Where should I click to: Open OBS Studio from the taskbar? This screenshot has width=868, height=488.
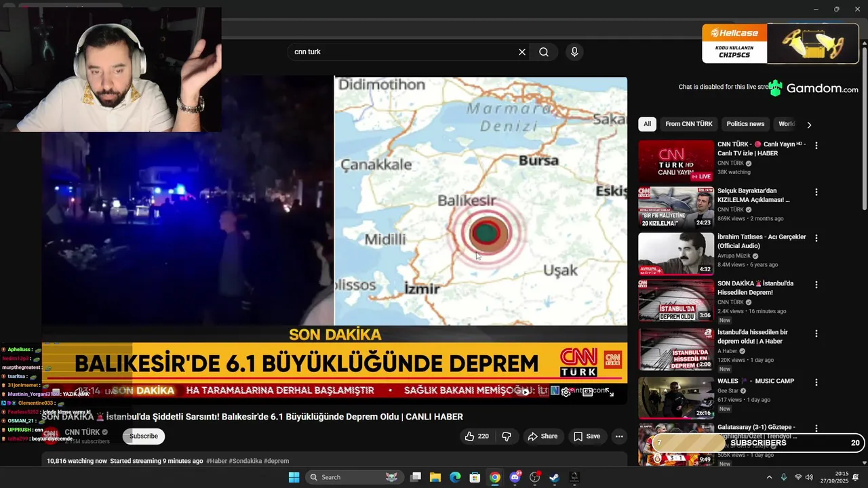click(534, 477)
